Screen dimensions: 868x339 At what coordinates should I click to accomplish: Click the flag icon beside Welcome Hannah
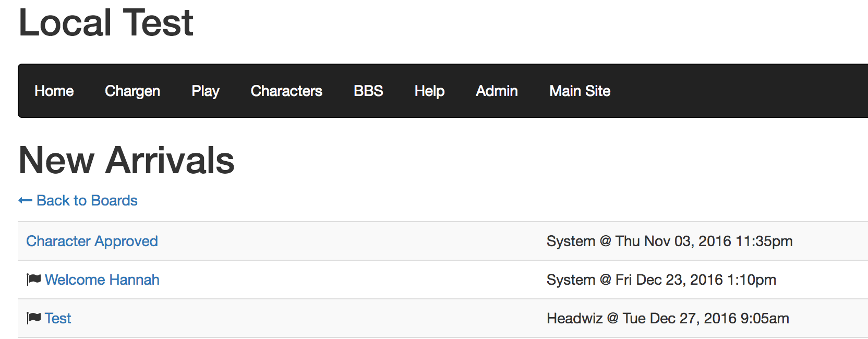(x=33, y=280)
